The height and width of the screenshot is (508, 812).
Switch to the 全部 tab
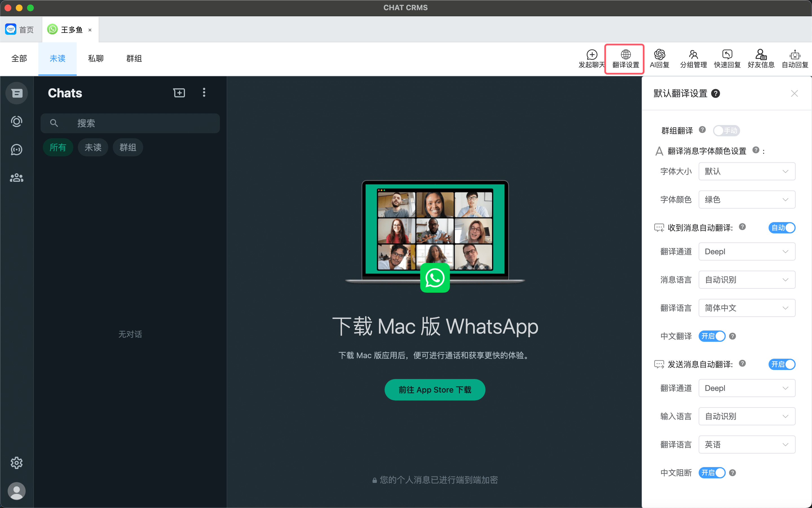click(19, 59)
